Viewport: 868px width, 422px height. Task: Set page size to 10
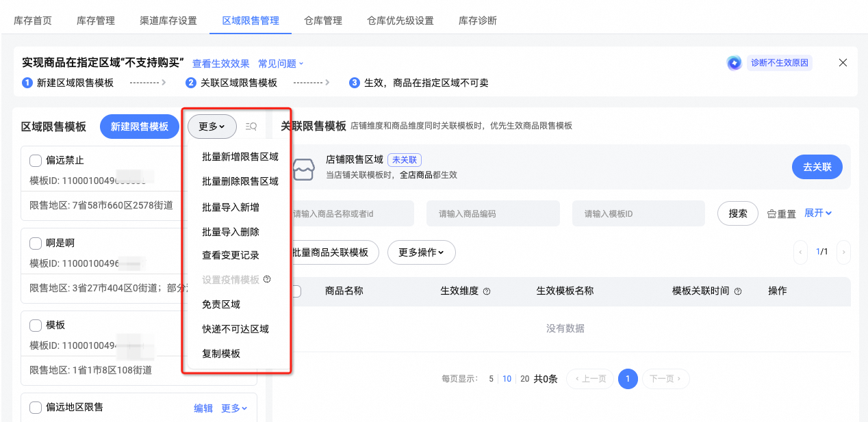[x=507, y=379]
